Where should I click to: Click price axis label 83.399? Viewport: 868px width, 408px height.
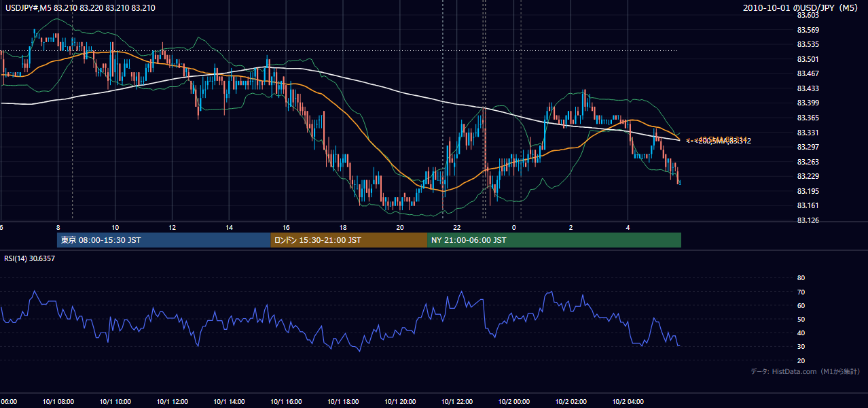pos(808,103)
